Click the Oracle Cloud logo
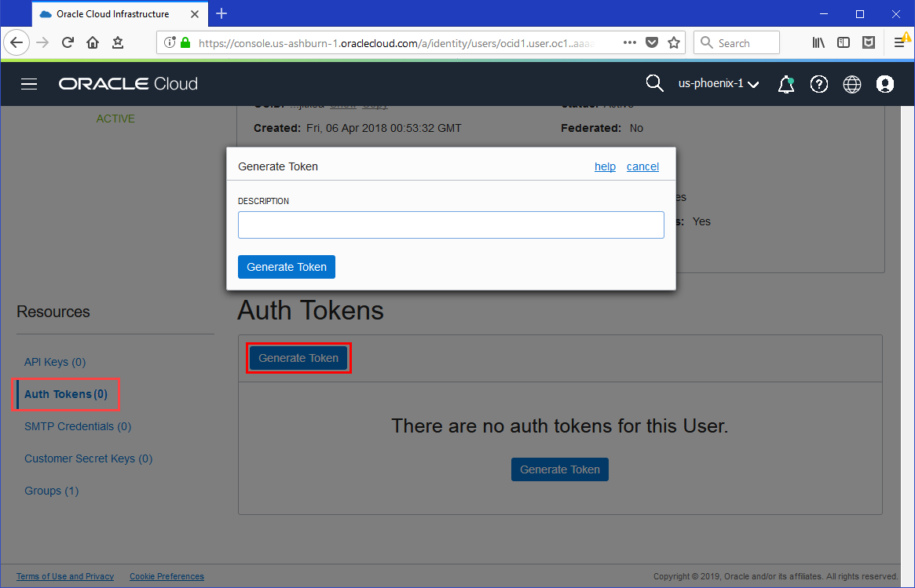Screen dimensions: 915x588 (x=128, y=84)
